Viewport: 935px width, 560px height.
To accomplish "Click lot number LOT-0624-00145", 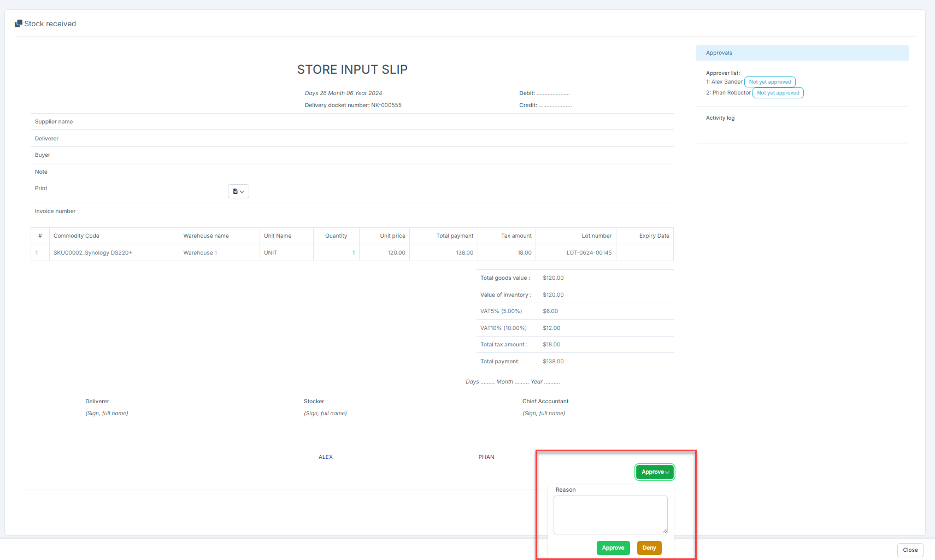I will (x=589, y=253).
